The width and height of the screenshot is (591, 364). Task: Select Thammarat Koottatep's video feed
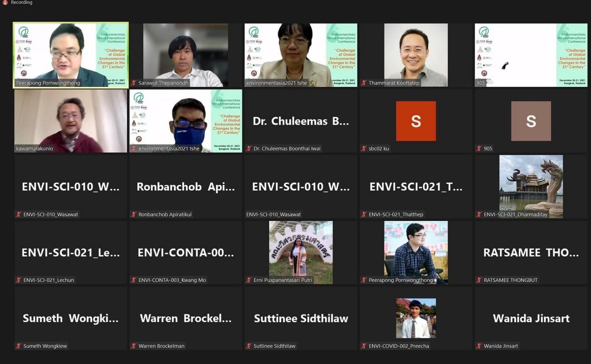[x=416, y=55]
